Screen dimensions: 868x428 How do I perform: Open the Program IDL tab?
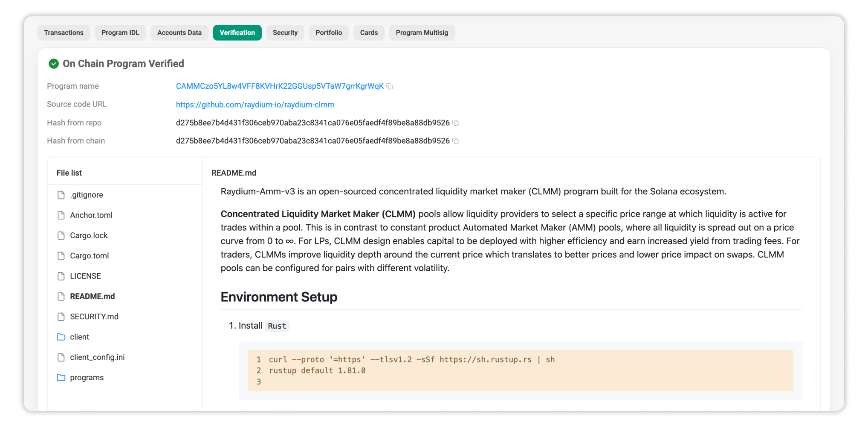tap(120, 33)
